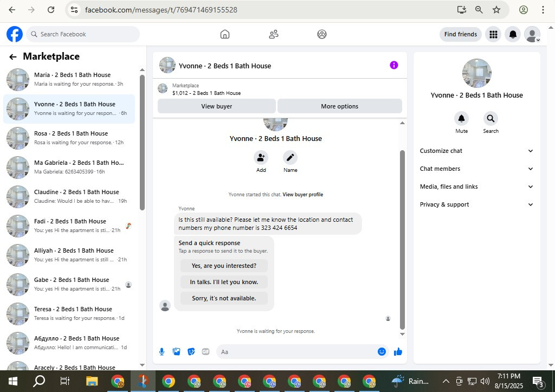This screenshot has width=555, height=392.
Task: Open Windows Start menu
Action: point(13,381)
